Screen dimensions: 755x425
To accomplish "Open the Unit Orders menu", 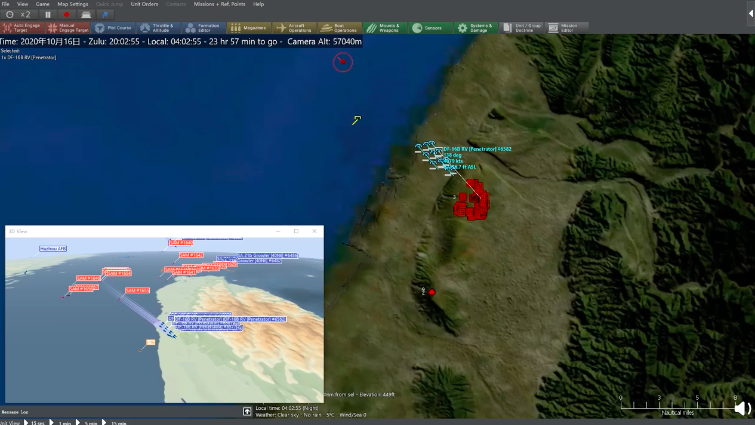I will tap(144, 4).
